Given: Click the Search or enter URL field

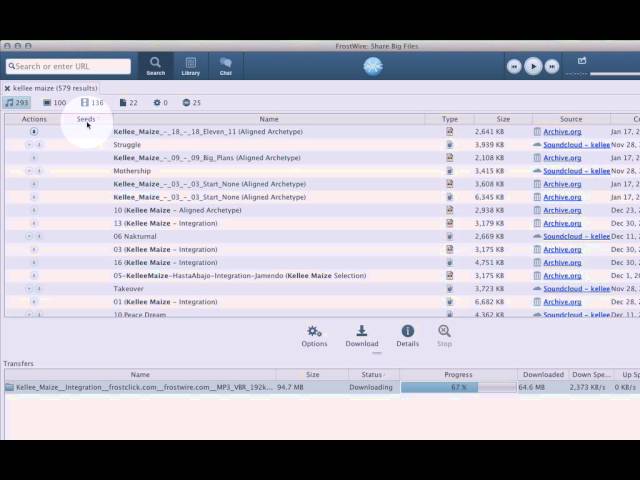Looking at the screenshot, I should coord(68,66).
